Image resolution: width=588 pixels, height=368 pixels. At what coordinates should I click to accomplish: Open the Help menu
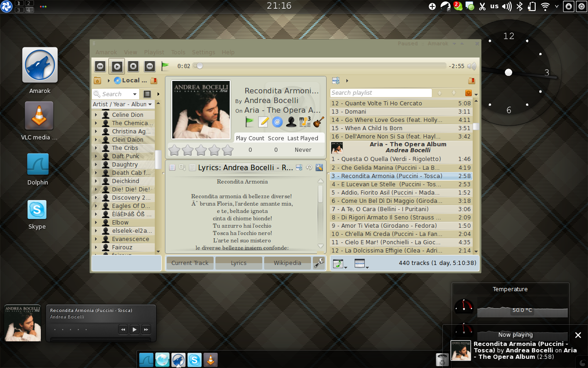point(228,52)
